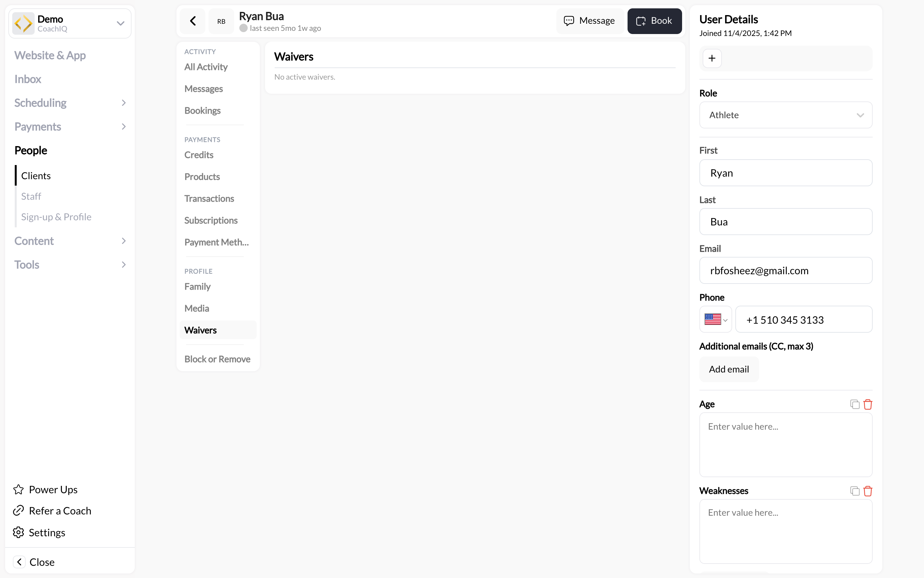The image size is (924, 578).
Task: Click the CoachIQ logo icon
Action: (23, 23)
